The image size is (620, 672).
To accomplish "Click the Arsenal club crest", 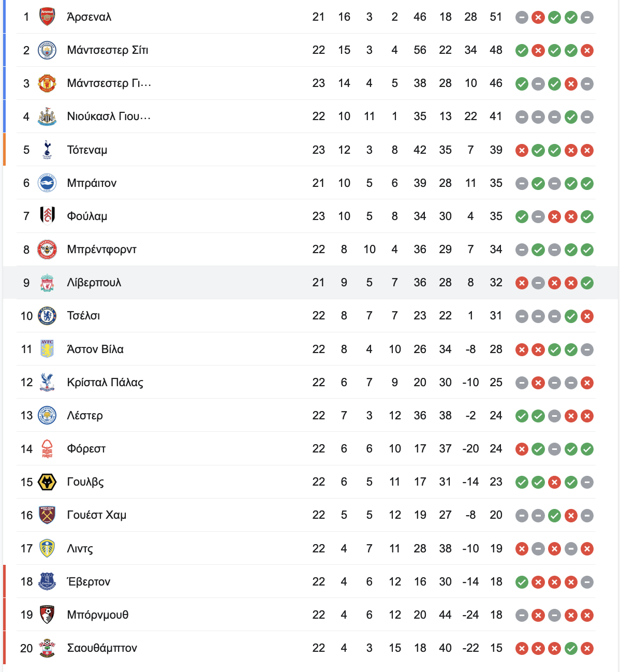I will click(x=47, y=17).
